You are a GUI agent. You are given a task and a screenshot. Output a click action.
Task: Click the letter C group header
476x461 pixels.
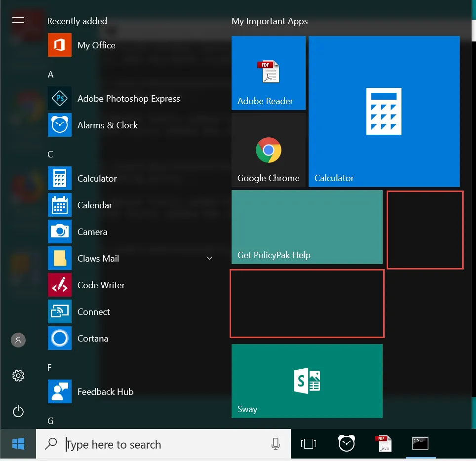pyautogui.click(x=50, y=154)
